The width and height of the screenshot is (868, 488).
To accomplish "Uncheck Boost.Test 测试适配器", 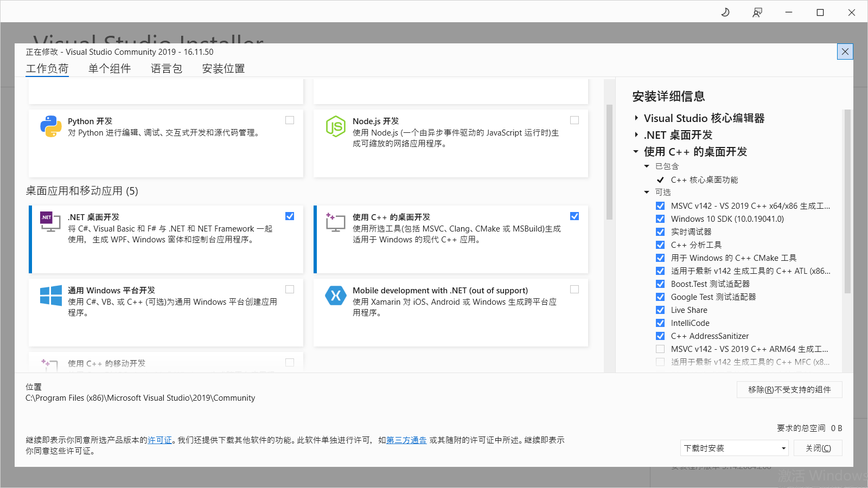I will (660, 284).
